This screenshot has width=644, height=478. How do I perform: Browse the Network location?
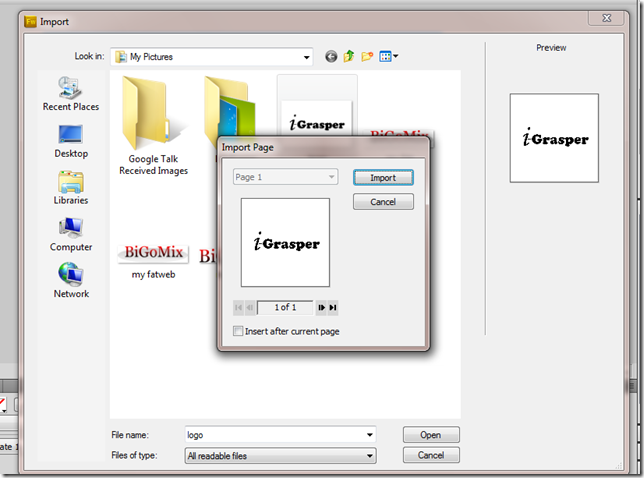coord(71,280)
